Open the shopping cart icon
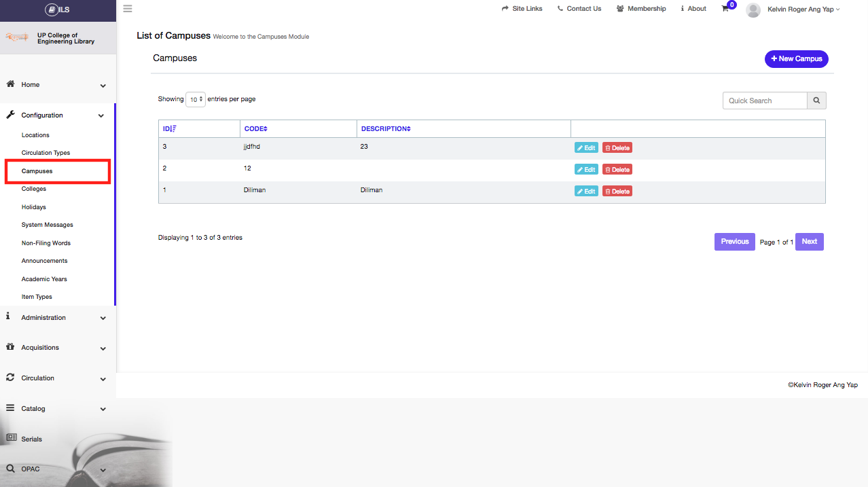The height and width of the screenshot is (487, 868). (725, 9)
